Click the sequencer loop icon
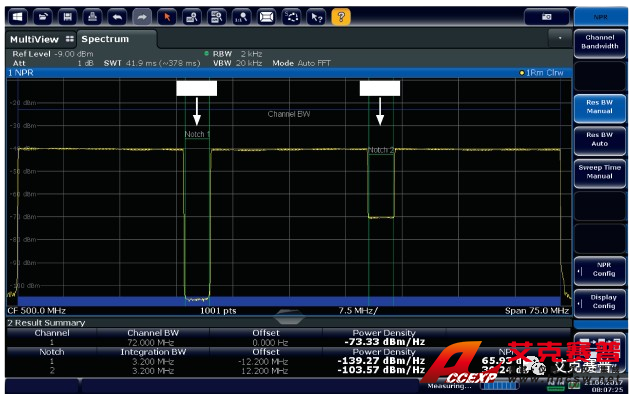This screenshot has width=633, height=394. pos(291,17)
